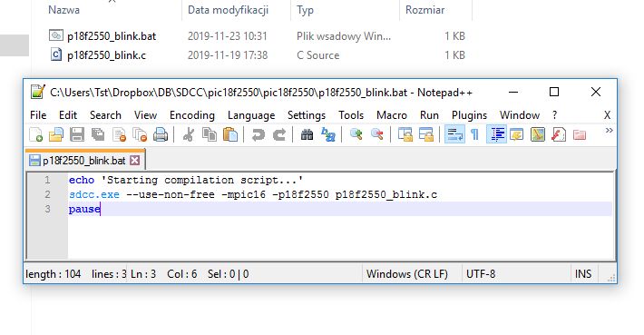Screen dimensions: 644x335
Task: Sort Explorer by Rozmiar column
Action: point(425,10)
